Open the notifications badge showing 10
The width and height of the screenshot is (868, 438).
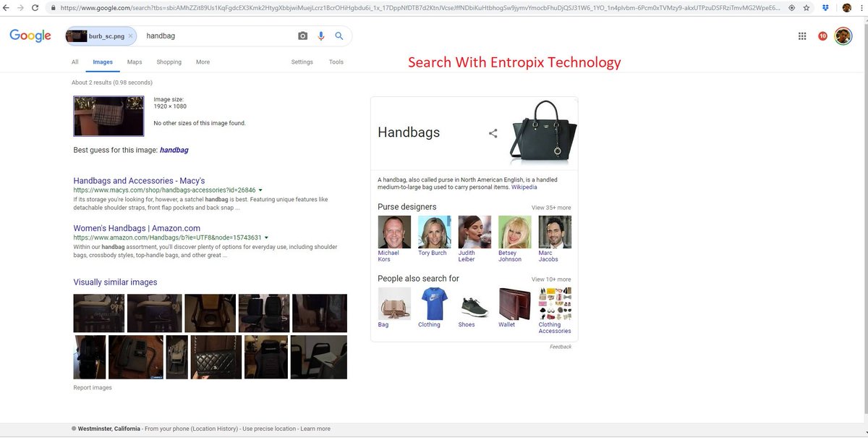tap(822, 36)
